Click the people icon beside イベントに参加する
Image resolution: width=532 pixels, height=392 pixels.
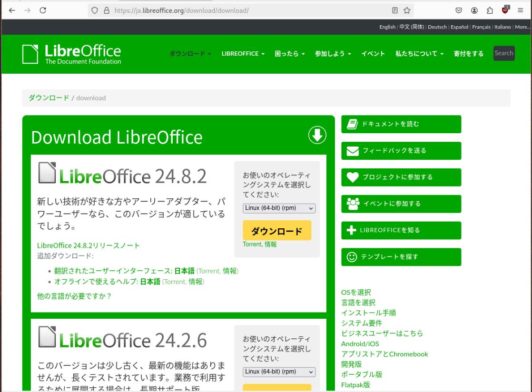[x=353, y=204]
